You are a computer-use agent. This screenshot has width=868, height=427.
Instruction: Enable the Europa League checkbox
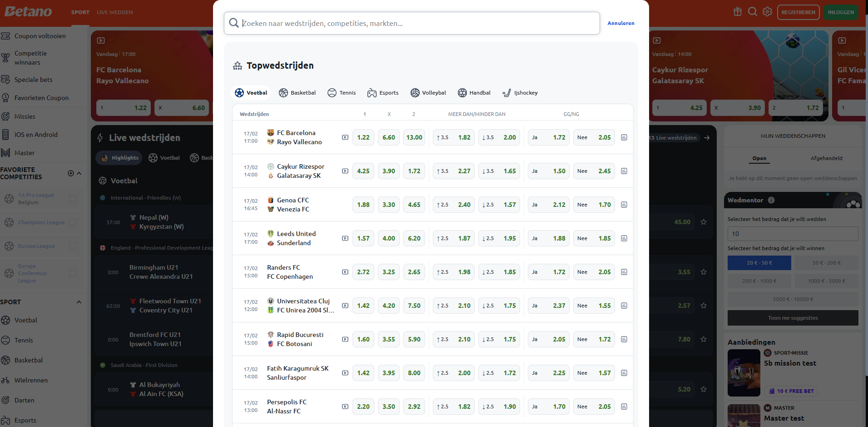tap(73, 246)
